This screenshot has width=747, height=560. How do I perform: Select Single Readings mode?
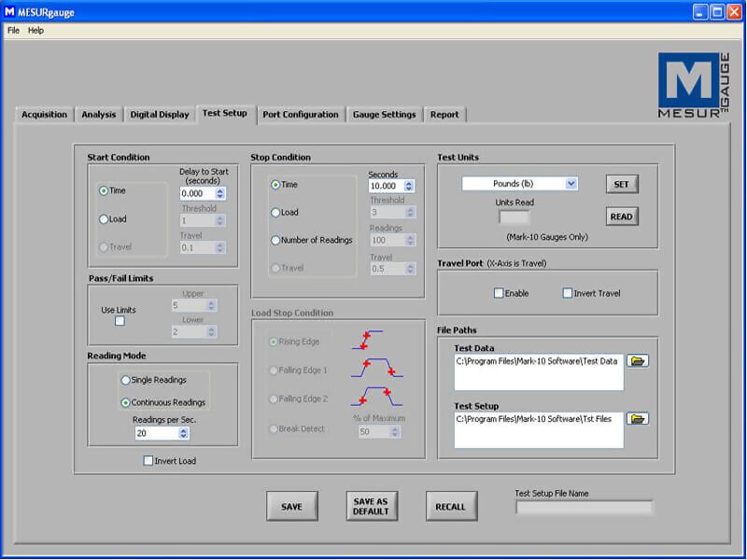pos(126,380)
